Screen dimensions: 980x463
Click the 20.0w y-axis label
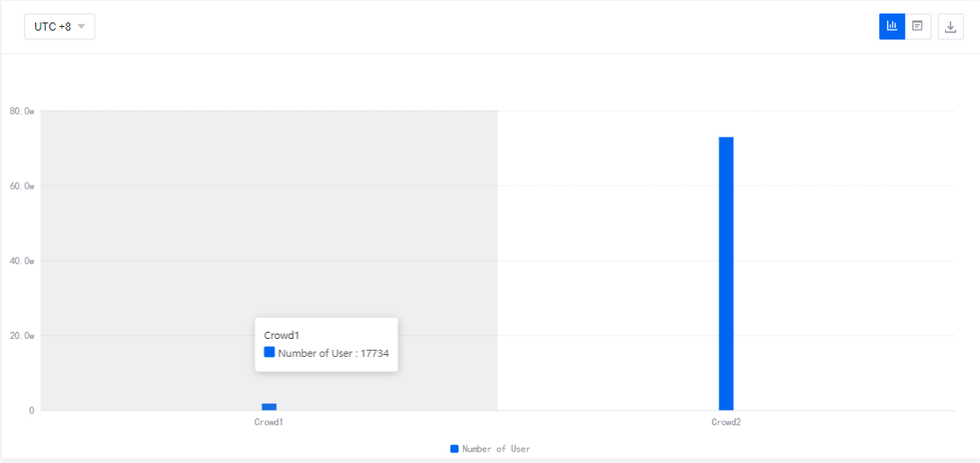[22, 336]
